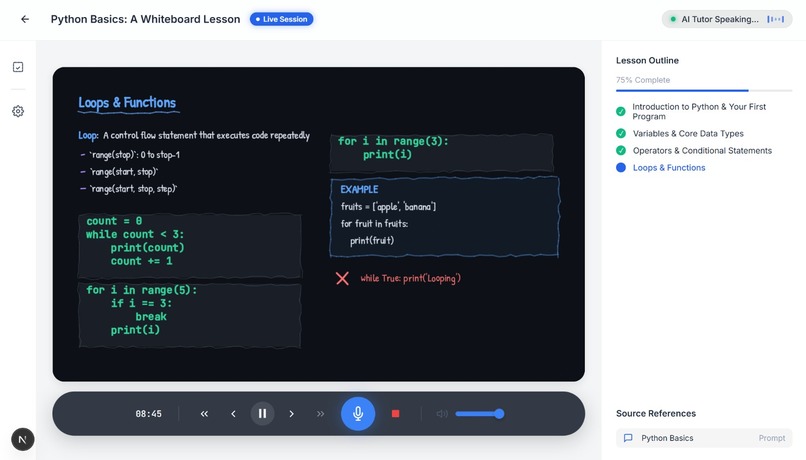
Task: Open the Python Basics source reference
Action: point(704,438)
